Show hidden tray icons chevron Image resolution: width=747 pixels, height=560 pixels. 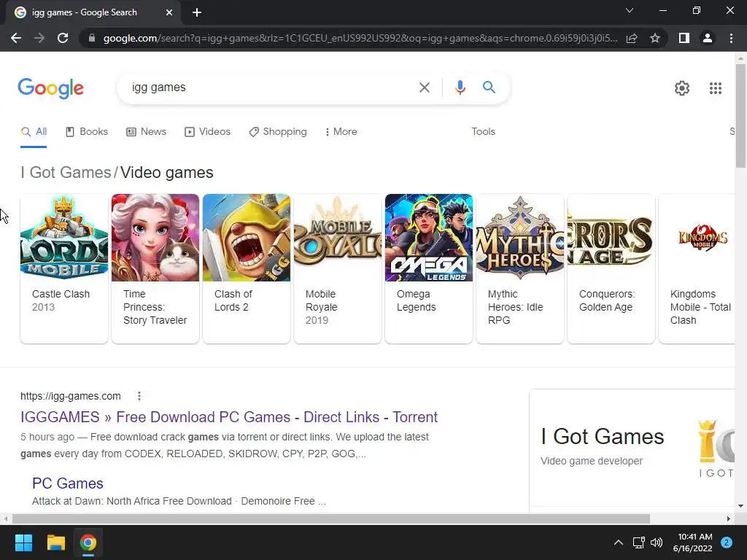click(x=618, y=542)
